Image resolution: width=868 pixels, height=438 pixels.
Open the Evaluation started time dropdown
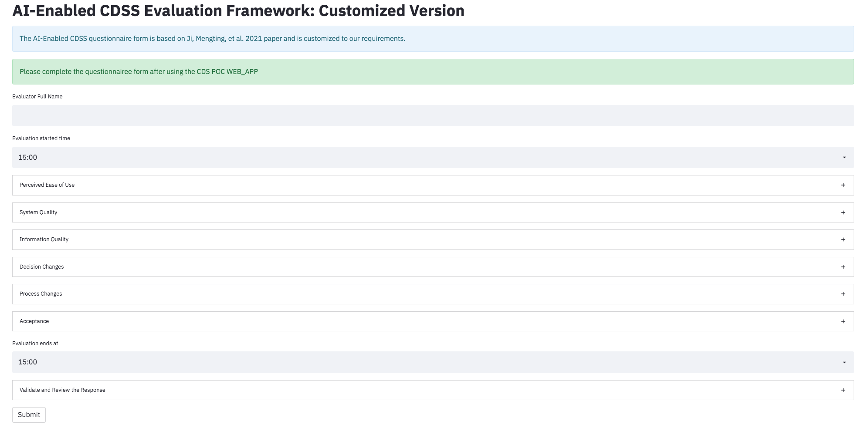click(433, 157)
